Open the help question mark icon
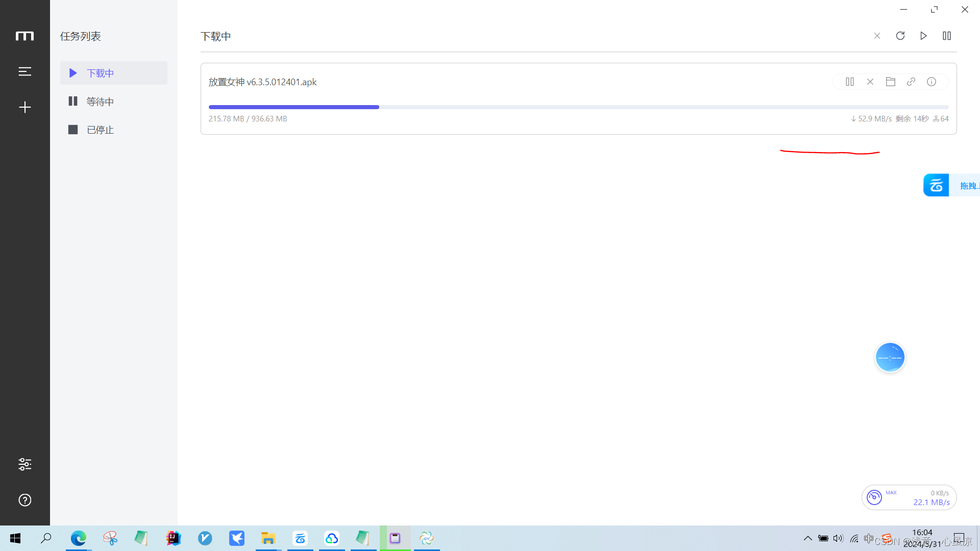This screenshot has height=551, width=980. pyautogui.click(x=24, y=500)
